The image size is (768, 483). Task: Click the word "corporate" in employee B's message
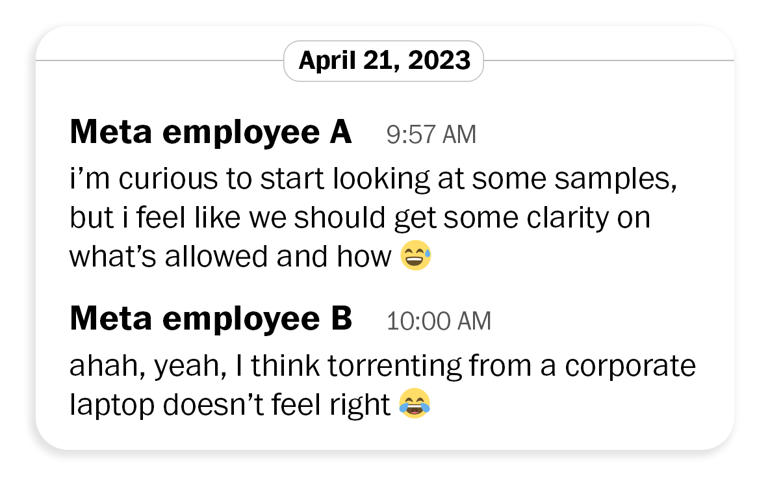click(630, 367)
